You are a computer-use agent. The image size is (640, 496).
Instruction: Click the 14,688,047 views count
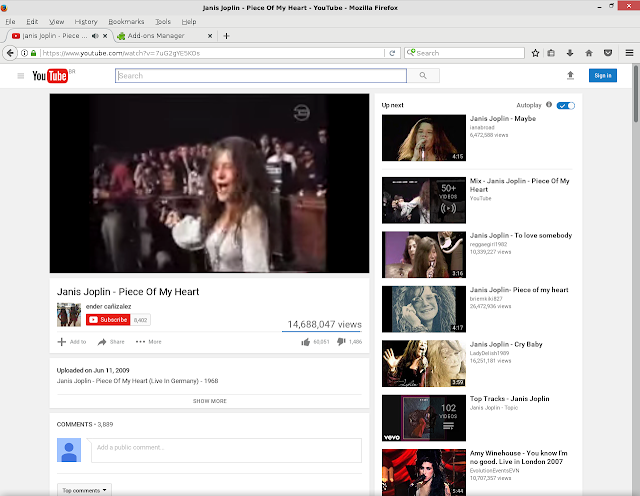pyautogui.click(x=324, y=324)
